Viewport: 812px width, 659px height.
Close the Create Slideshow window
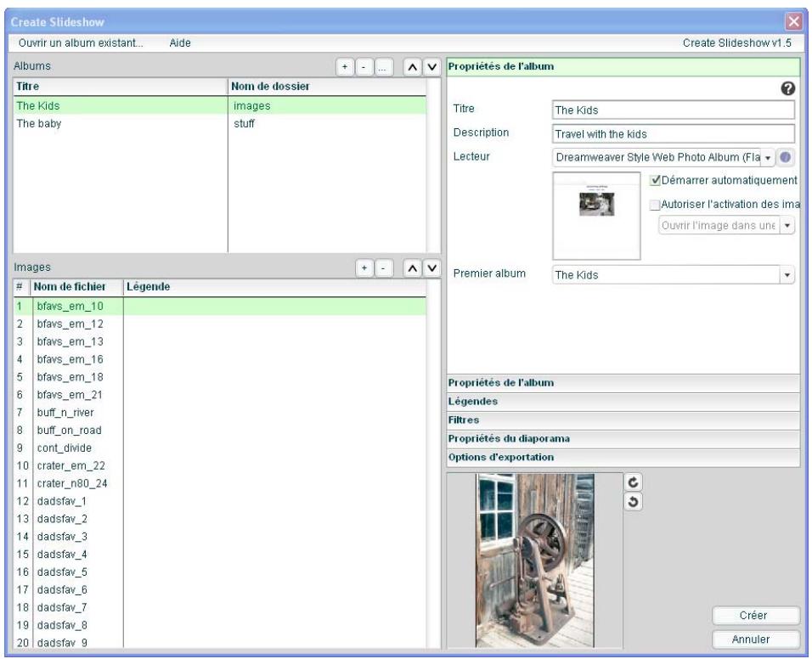pos(793,22)
